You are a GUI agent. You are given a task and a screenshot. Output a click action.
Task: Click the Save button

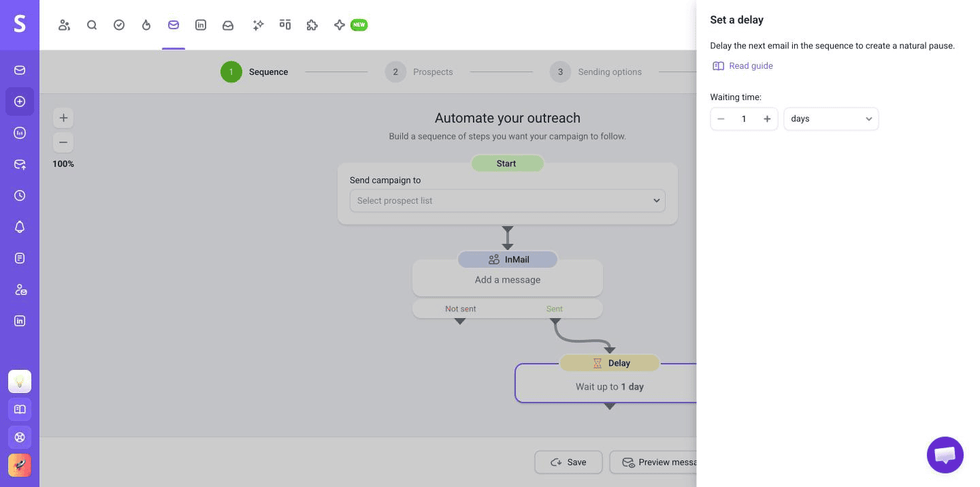tap(569, 462)
